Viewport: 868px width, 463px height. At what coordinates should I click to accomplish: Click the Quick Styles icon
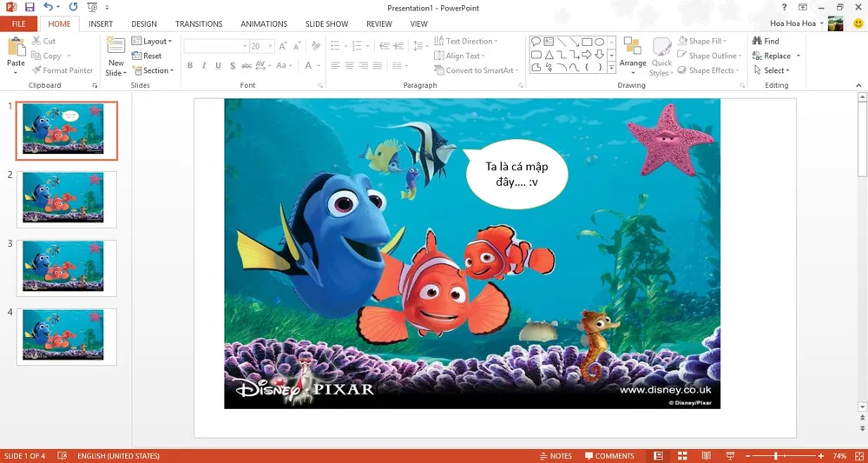[x=661, y=48]
